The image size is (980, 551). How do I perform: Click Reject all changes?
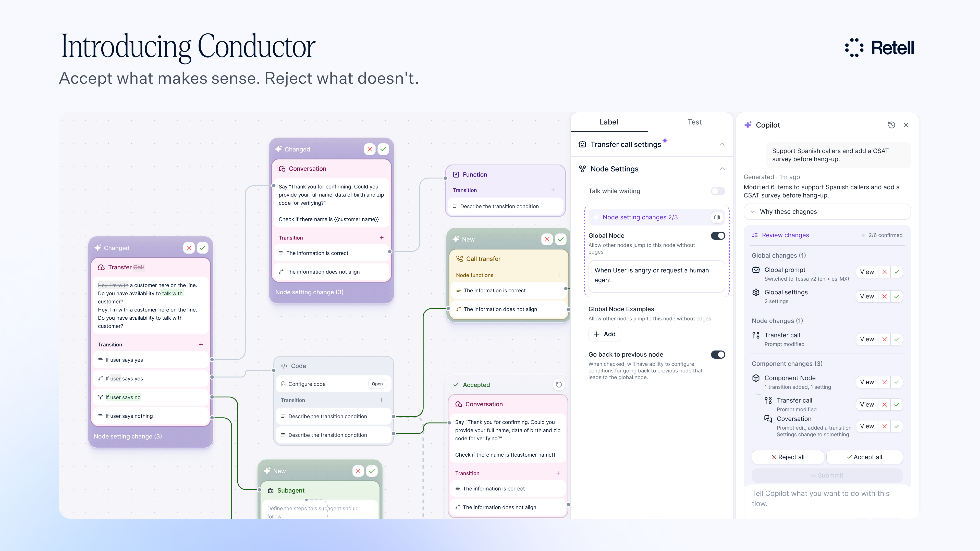point(788,457)
